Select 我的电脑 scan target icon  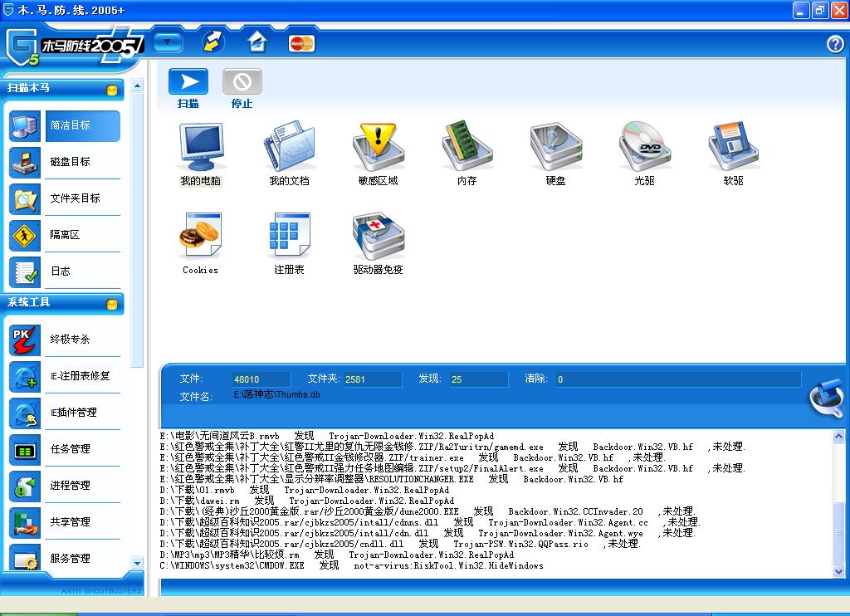[x=201, y=147]
